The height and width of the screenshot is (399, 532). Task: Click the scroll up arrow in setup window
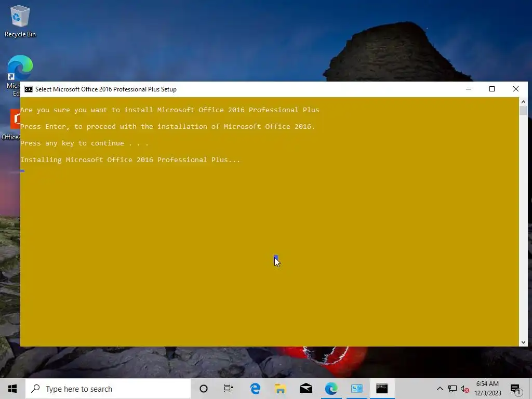(523, 102)
